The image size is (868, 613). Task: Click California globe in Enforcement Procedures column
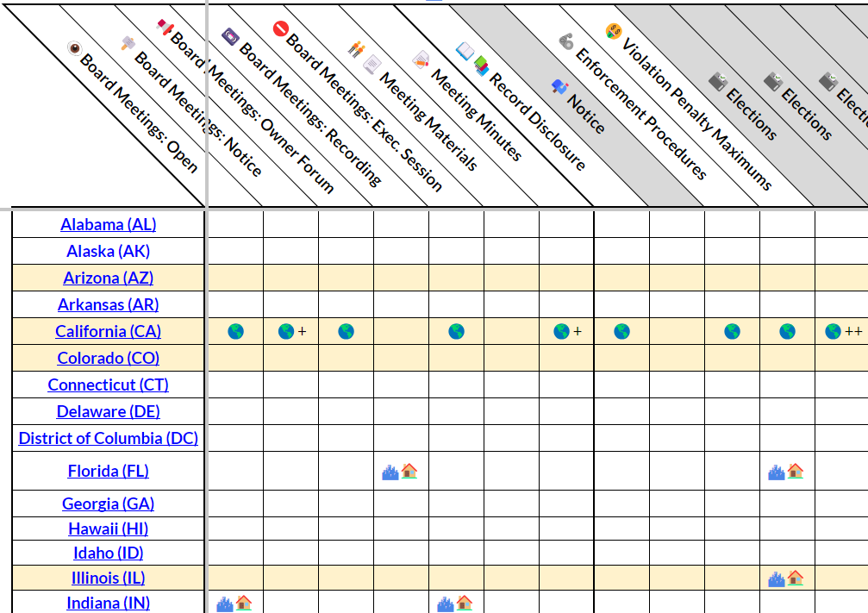tap(732, 331)
